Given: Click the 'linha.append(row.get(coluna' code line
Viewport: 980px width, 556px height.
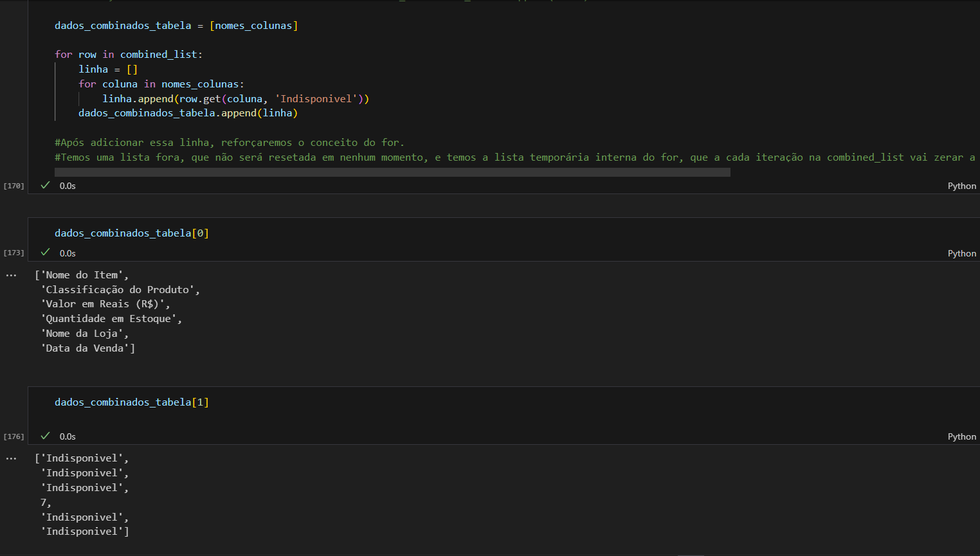Looking at the screenshot, I should click(x=235, y=99).
